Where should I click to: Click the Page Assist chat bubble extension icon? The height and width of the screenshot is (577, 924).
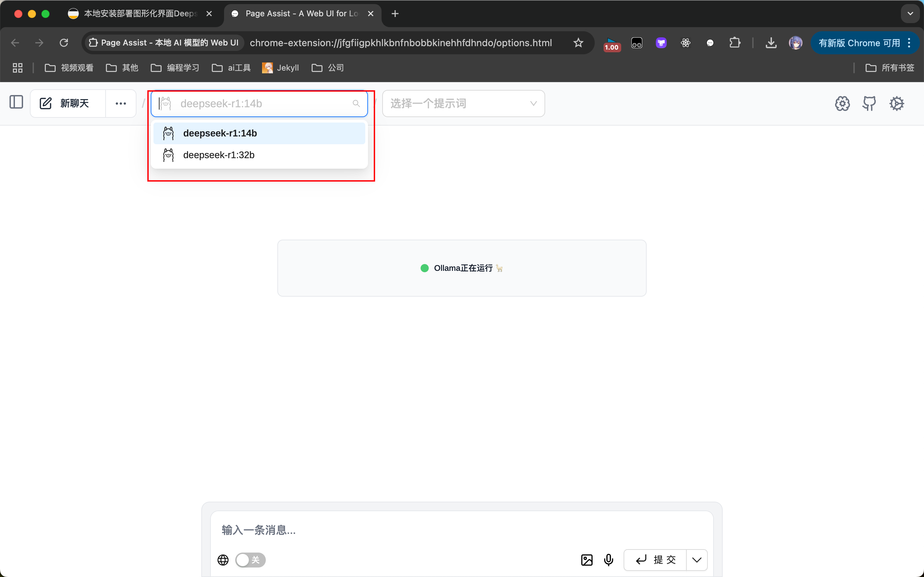click(x=710, y=43)
